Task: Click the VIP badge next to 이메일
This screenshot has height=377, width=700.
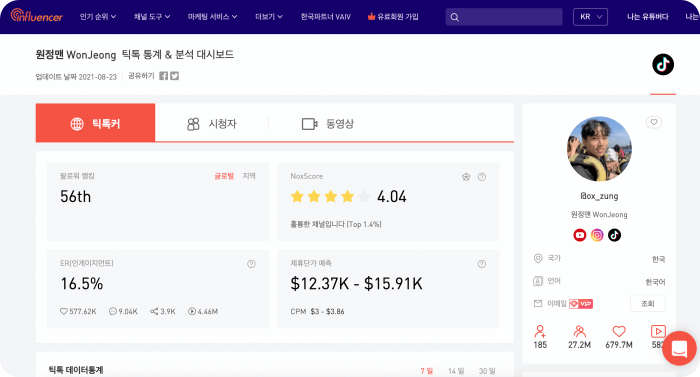Action: point(581,304)
